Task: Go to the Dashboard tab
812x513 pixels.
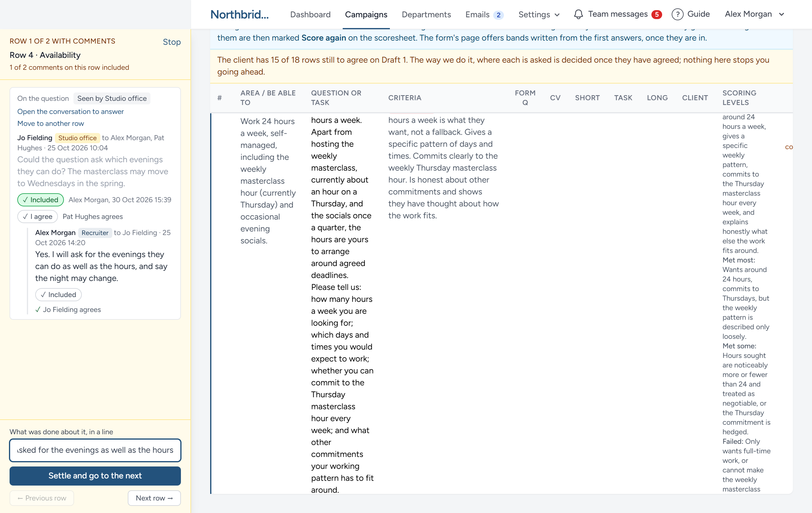Action: click(310, 15)
